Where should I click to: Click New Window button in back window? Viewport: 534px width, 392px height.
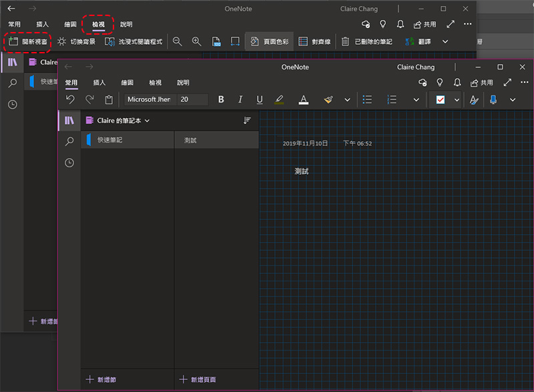click(x=27, y=42)
